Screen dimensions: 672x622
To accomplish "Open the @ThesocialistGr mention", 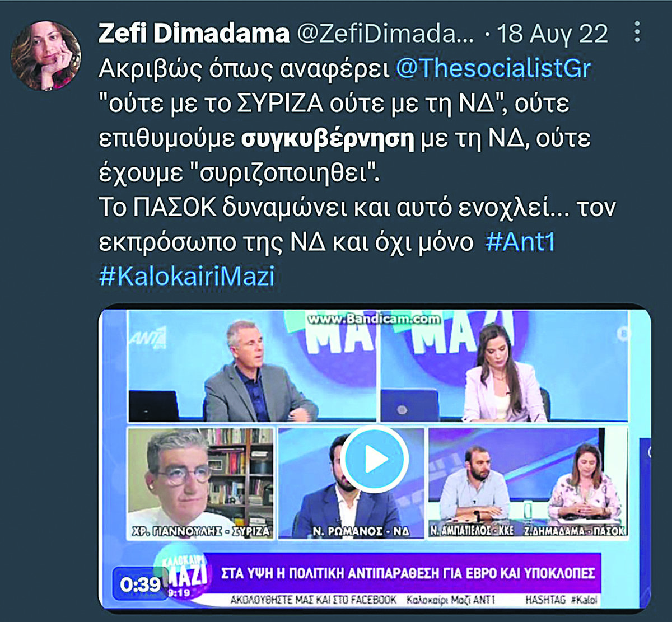I will 493,68.
